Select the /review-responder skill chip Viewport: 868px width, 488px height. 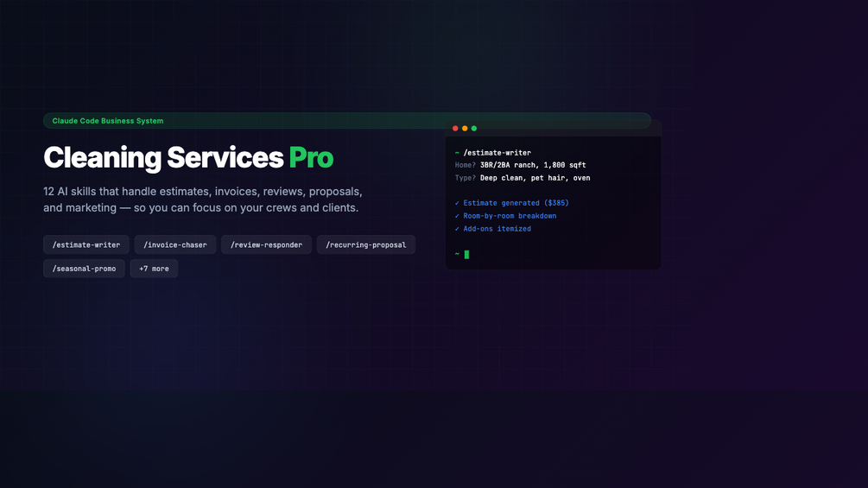pyautogui.click(x=266, y=244)
